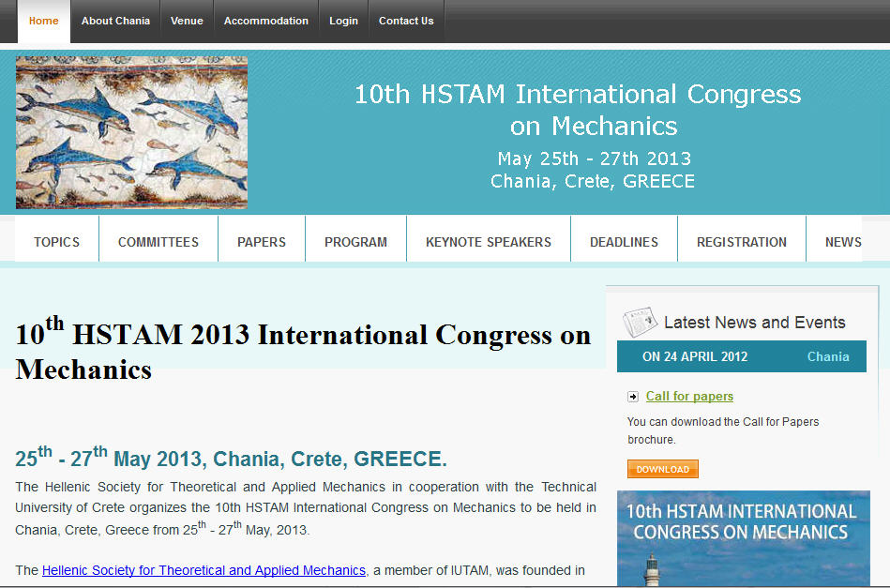
Task: Click the 'Chania' label in news header
Action: [x=828, y=356]
